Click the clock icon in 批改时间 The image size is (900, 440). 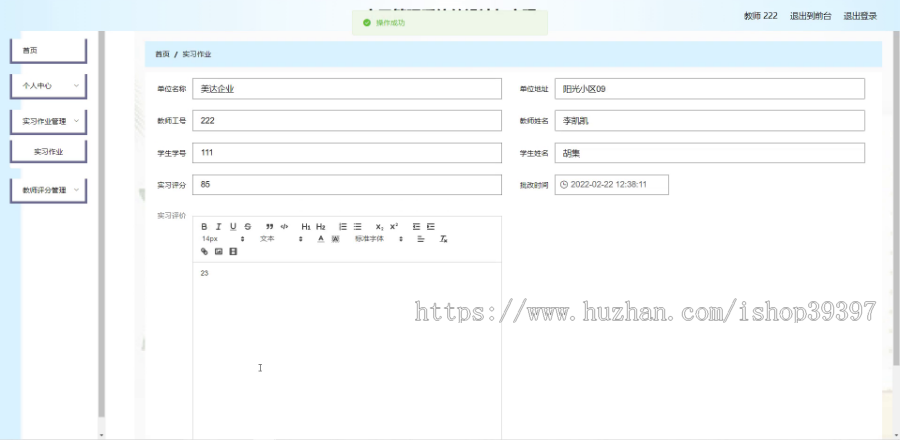click(x=564, y=185)
